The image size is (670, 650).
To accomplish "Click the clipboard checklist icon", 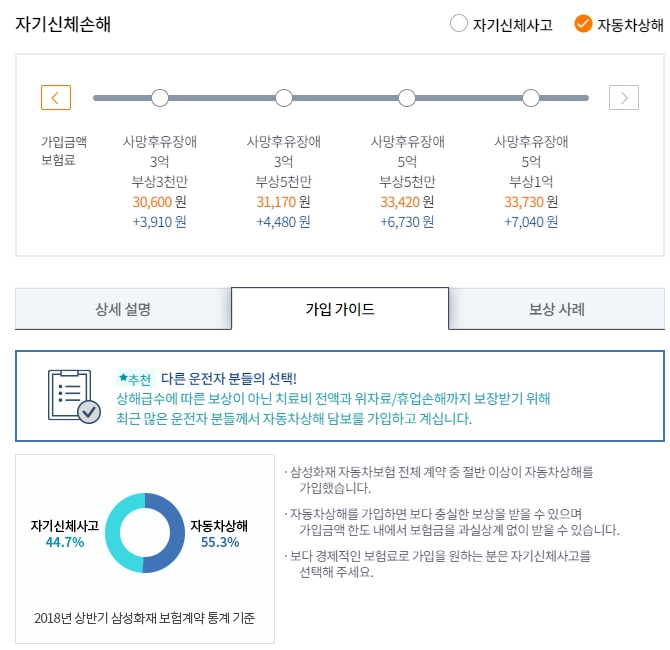I will pos(74,397).
